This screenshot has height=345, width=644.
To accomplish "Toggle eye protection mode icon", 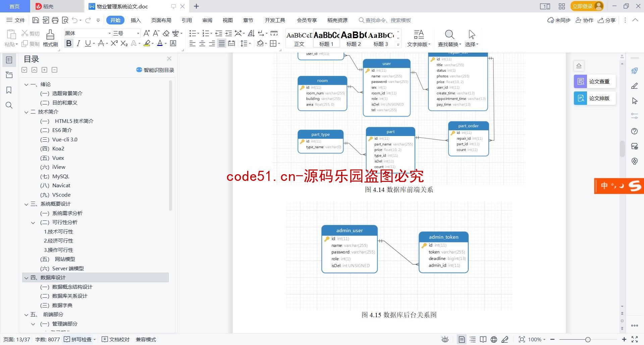I will [445, 339].
